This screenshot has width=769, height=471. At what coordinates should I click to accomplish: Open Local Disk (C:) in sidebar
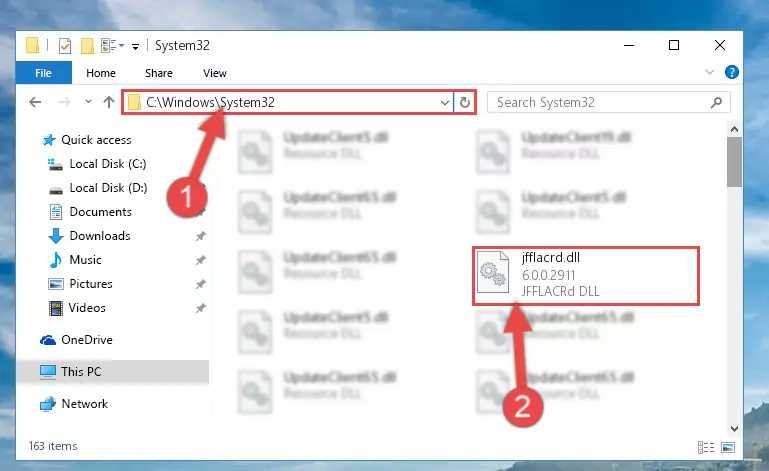tap(97, 164)
